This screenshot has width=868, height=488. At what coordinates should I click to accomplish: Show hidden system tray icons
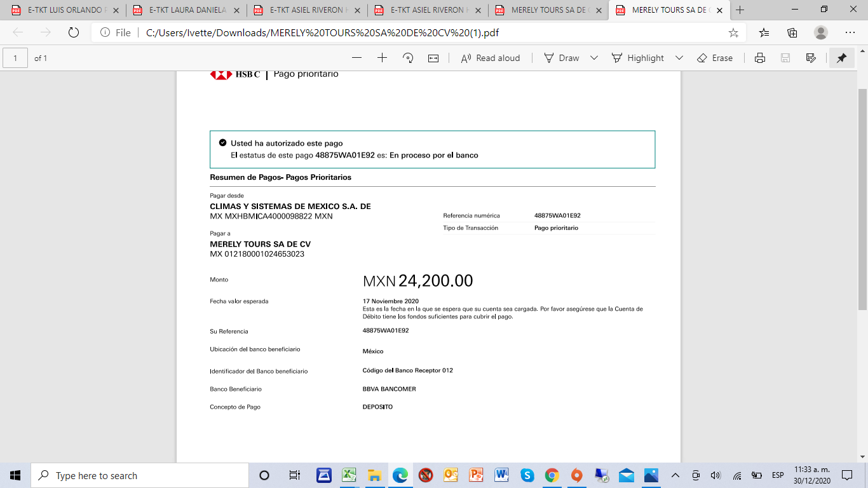(675, 475)
